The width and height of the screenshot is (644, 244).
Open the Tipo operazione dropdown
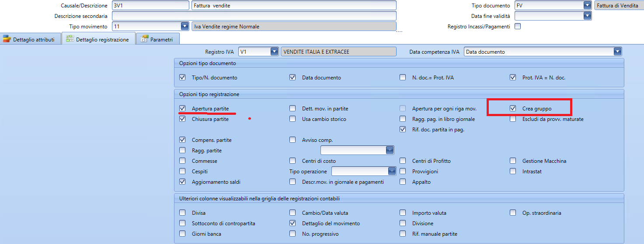pyautogui.click(x=392, y=172)
